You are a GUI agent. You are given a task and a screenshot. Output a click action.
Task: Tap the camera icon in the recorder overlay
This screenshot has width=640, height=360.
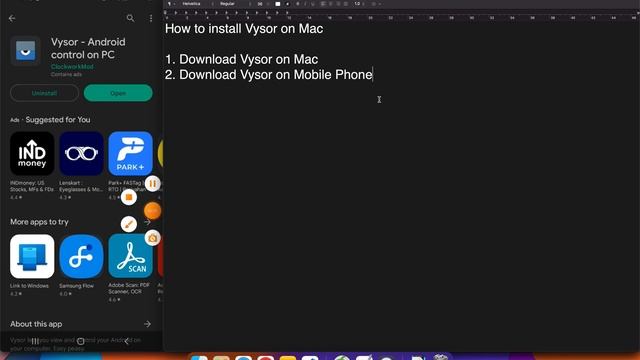tap(153, 238)
